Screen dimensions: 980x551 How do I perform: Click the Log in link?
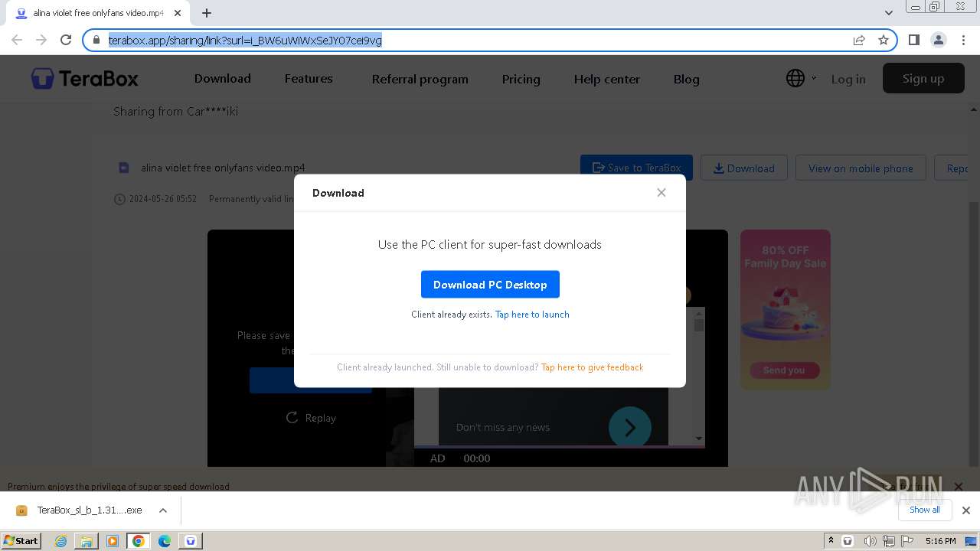click(x=848, y=79)
